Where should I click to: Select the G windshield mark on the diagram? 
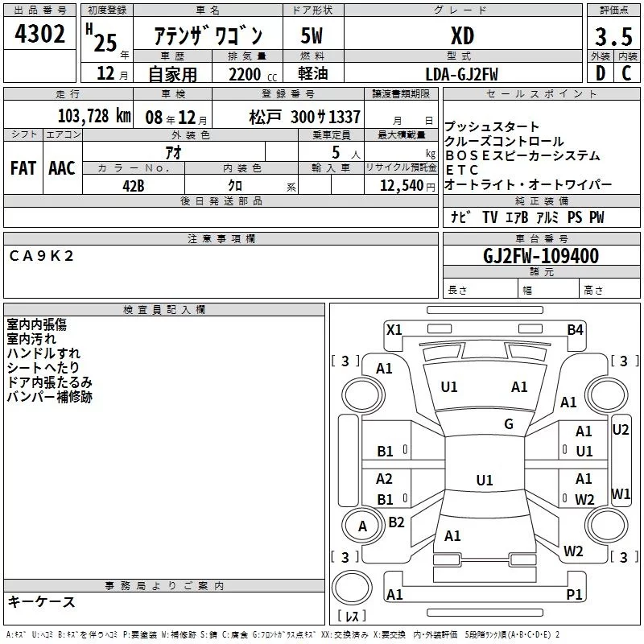508,424
